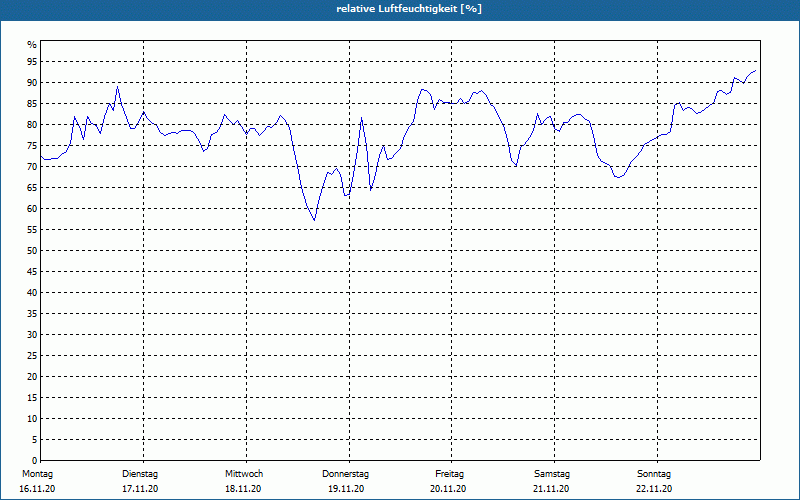
Task: Click the '40' y-axis label
Action: click(x=32, y=292)
